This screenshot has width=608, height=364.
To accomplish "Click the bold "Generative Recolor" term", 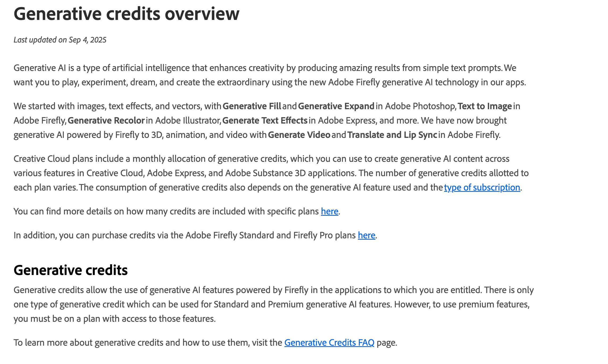I will pos(106,121).
